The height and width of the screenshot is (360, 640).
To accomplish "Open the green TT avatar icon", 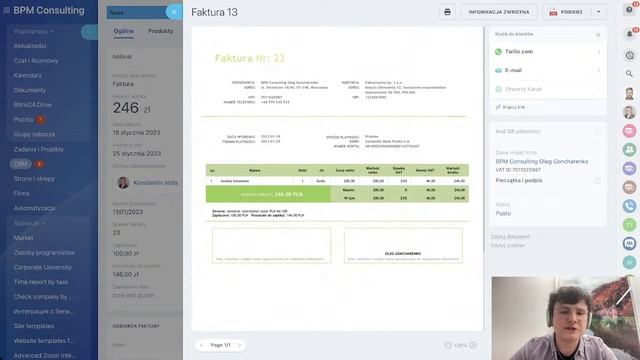I will (x=629, y=225).
